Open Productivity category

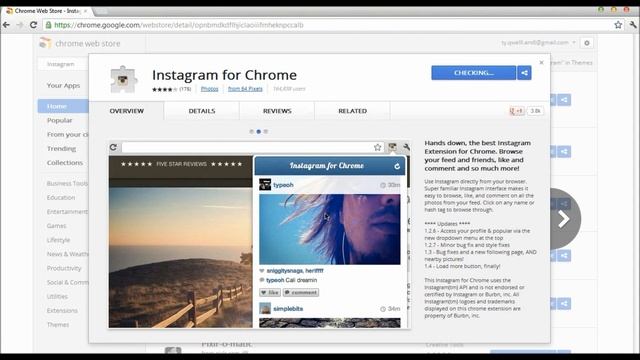[x=64, y=268]
